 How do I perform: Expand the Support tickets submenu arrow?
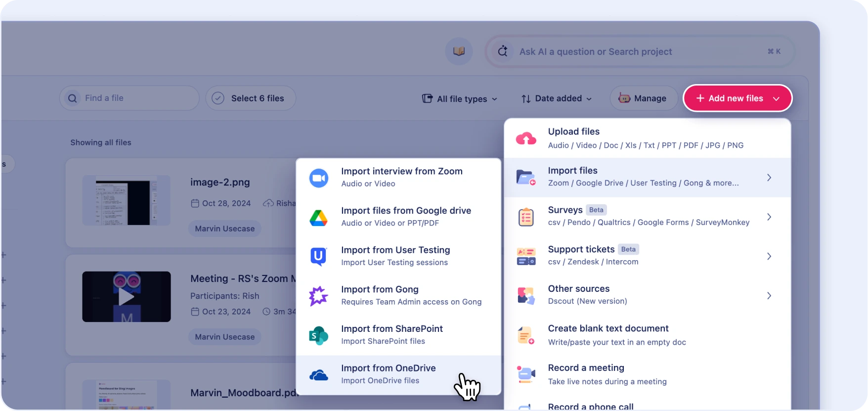click(769, 256)
